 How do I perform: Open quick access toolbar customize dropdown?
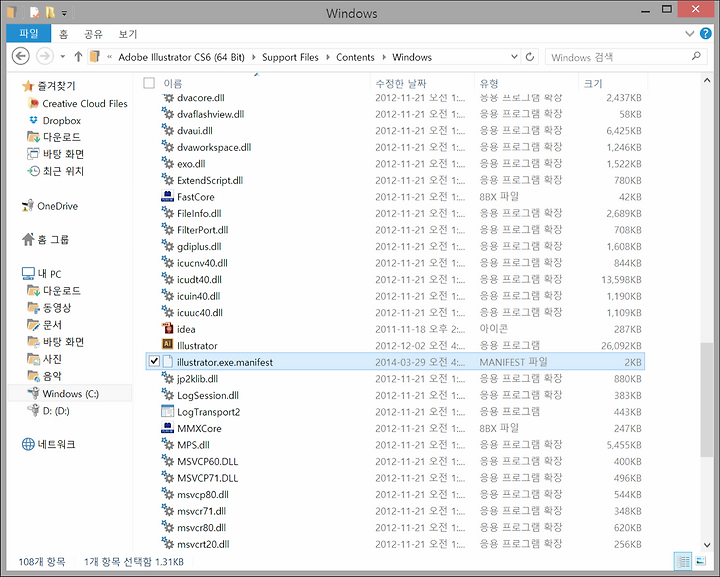[64, 13]
